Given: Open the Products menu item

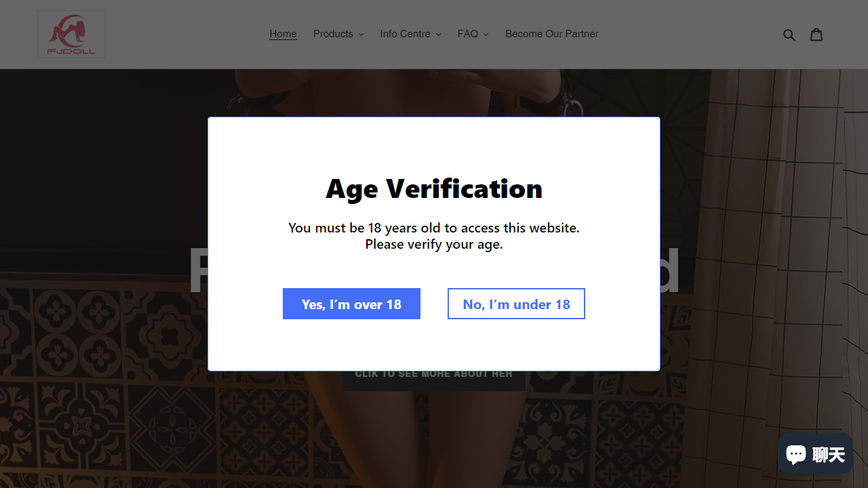Looking at the screenshot, I should 333,34.
